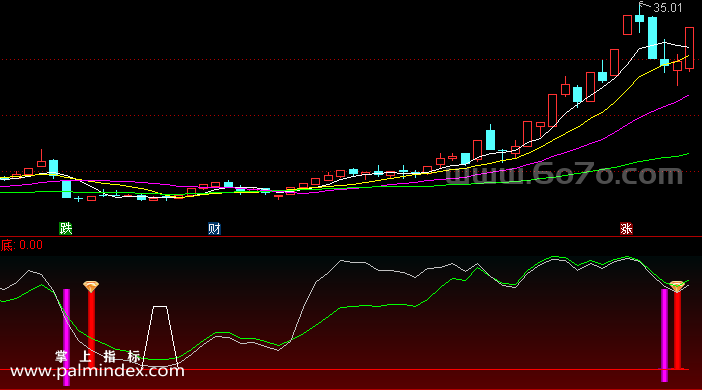This screenshot has height=390, width=702.
Task: Click the www.6o7o.com watermark
Action: coord(564,173)
